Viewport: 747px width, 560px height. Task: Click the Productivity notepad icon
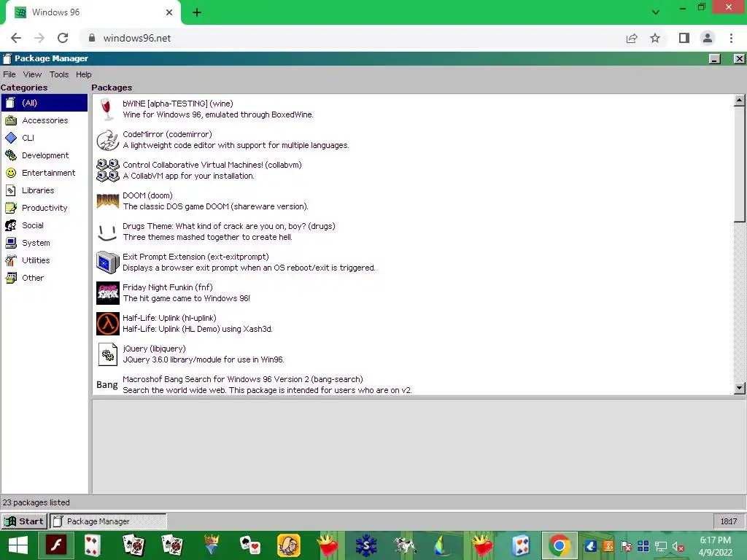coord(11,208)
